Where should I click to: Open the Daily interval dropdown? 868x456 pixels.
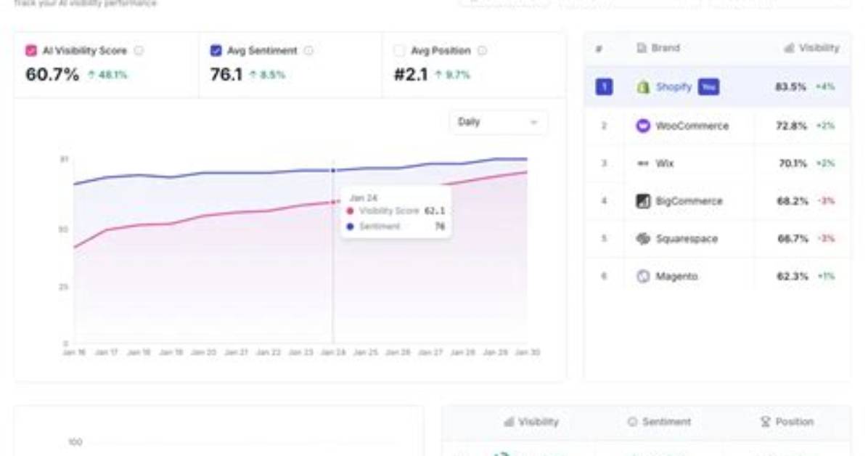pos(498,122)
